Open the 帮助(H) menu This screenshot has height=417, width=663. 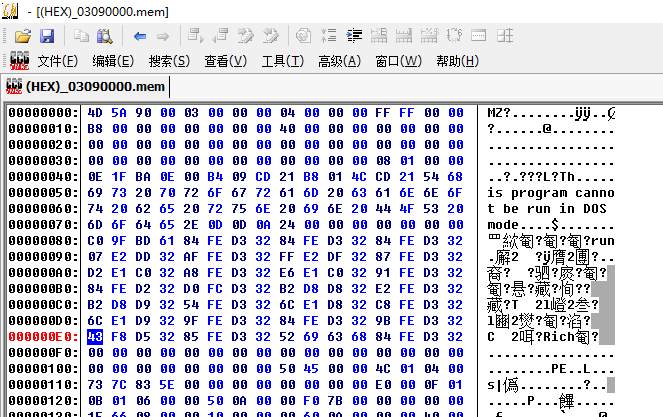[x=458, y=61]
